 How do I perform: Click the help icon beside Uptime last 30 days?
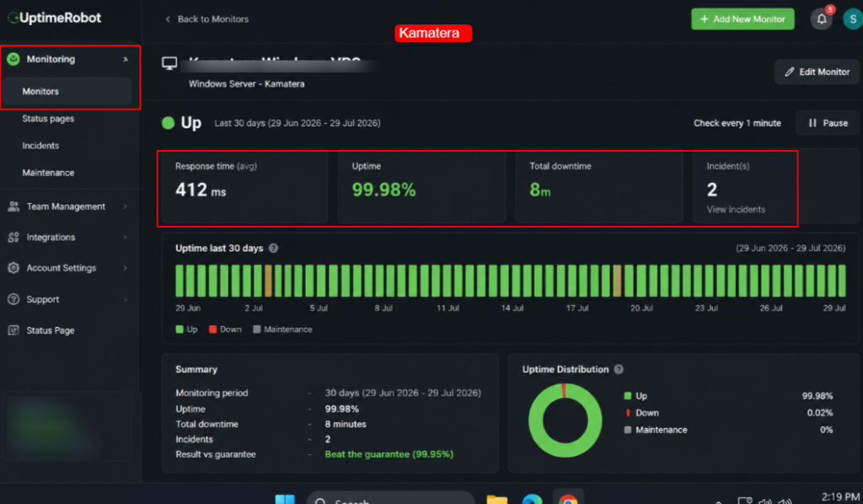pos(274,248)
